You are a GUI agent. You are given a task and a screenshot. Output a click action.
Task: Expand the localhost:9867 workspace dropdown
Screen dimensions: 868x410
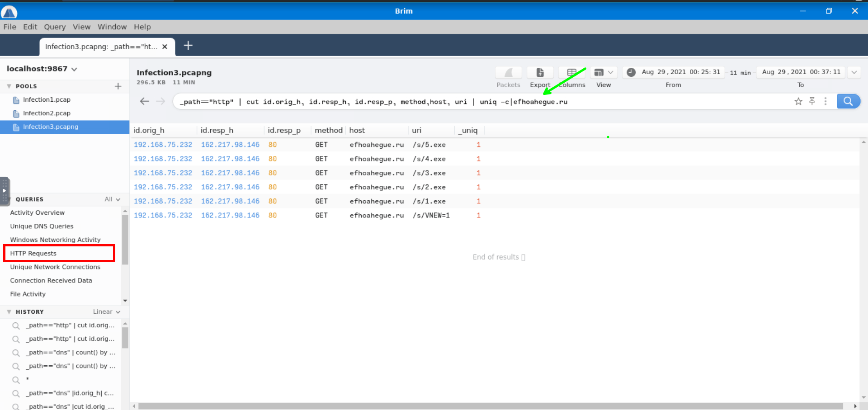(x=74, y=69)
